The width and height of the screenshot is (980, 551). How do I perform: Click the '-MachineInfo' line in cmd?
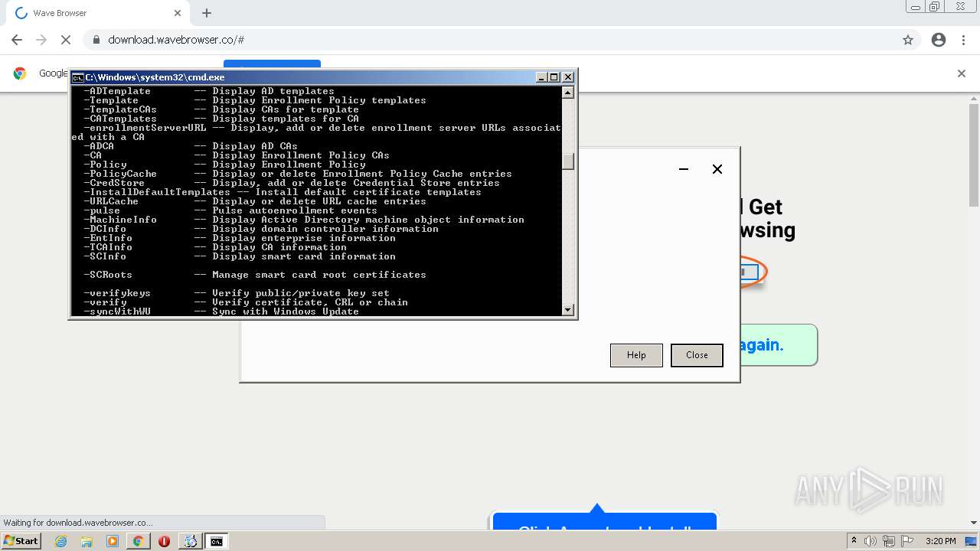304,220
